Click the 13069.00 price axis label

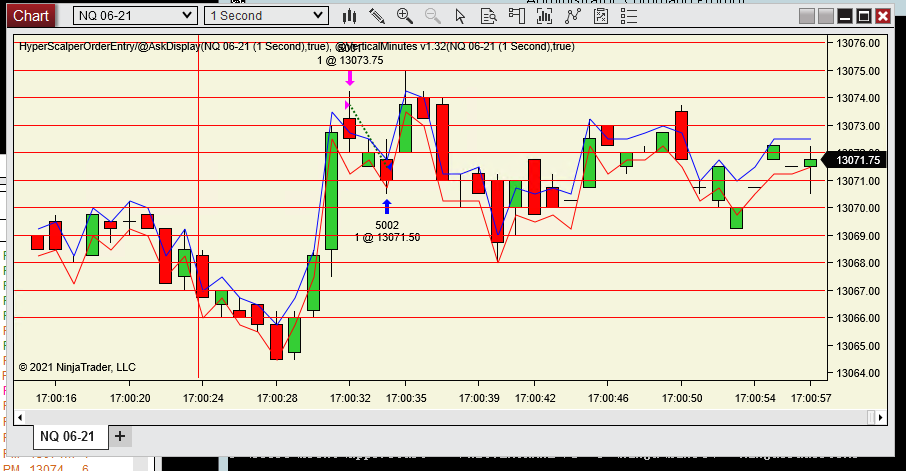(x=858, y=236)
